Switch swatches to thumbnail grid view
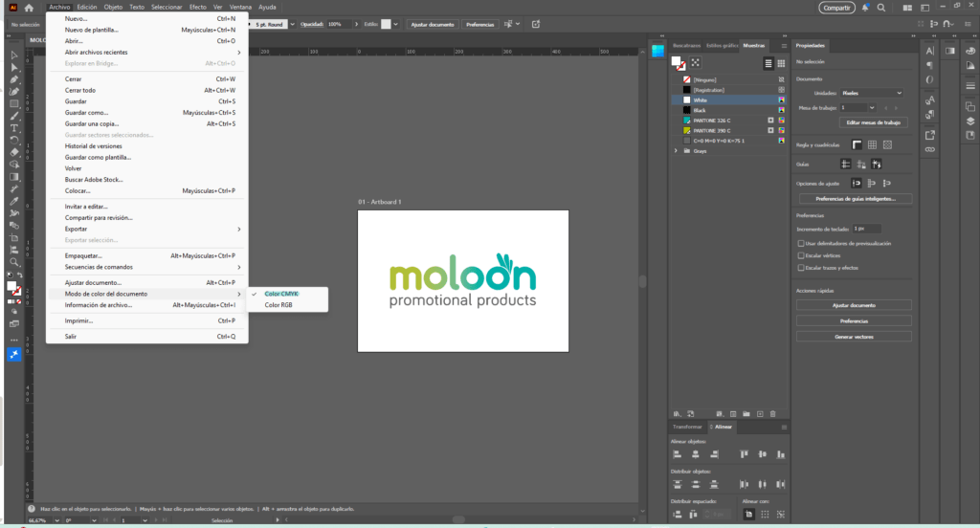Screen dimensions: 980x528 (x=781, y=63)
